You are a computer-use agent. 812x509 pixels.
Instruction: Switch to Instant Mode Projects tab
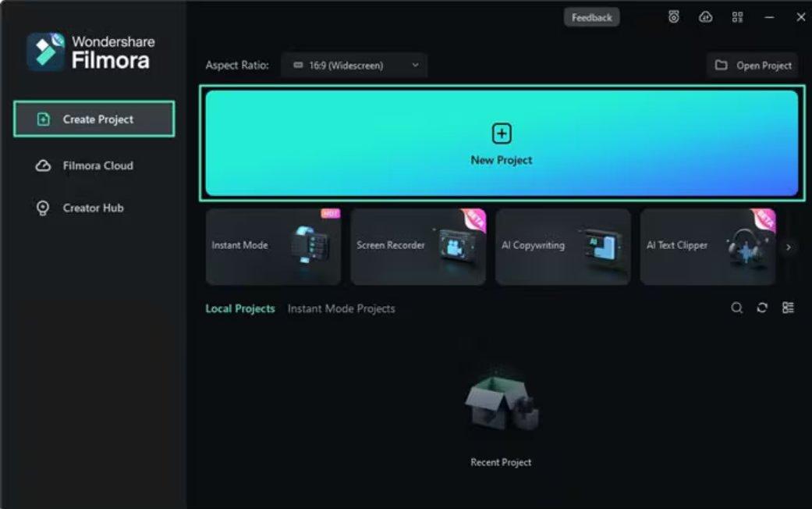tap(342, 308)
